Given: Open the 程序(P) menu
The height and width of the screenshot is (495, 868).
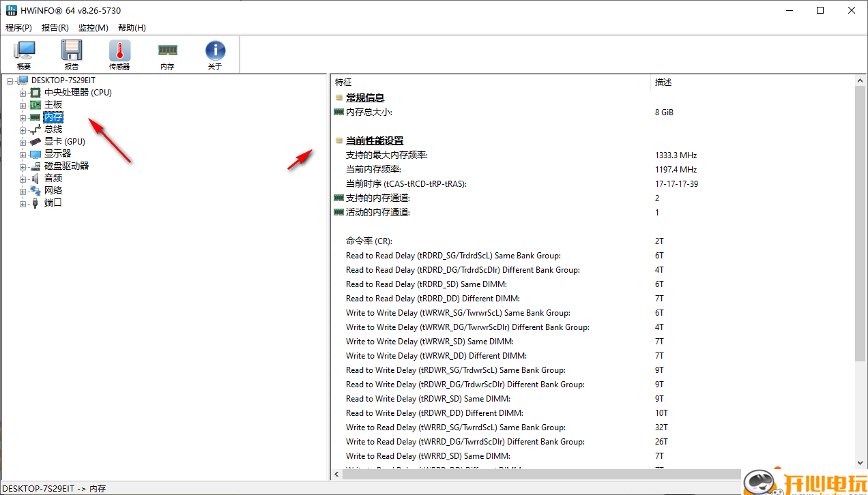Looking at the screenshot, I should coord(18,27).
